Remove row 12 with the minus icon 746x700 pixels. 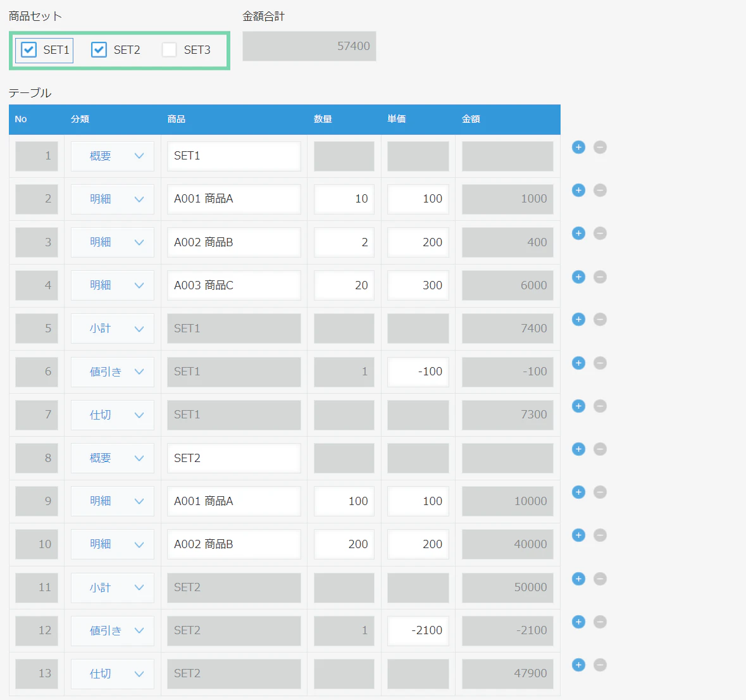point(600,622)
